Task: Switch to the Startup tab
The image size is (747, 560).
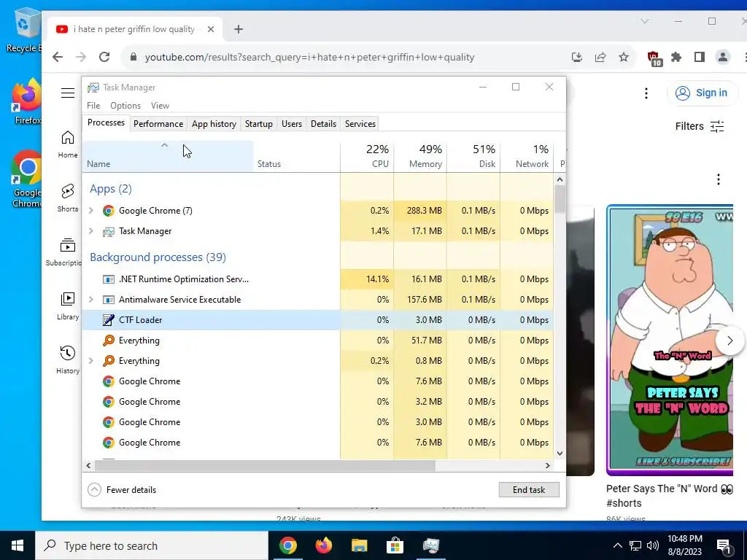Action: click(259, 124)
